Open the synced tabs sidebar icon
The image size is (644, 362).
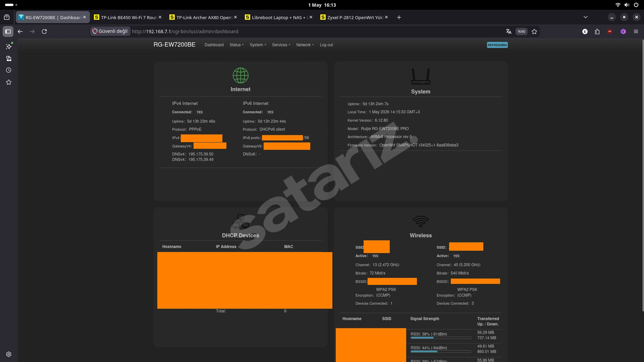[x=9, y=59]
